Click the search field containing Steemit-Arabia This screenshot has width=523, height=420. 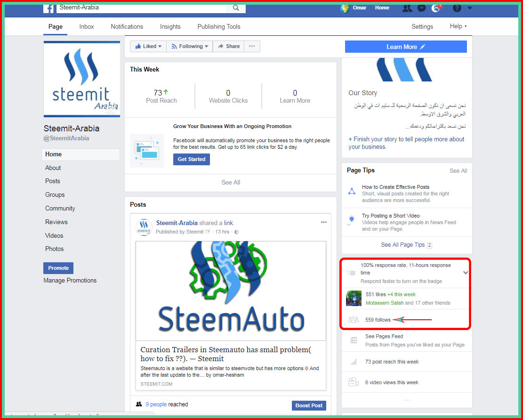pyautogui.click(x=141, y=8)
